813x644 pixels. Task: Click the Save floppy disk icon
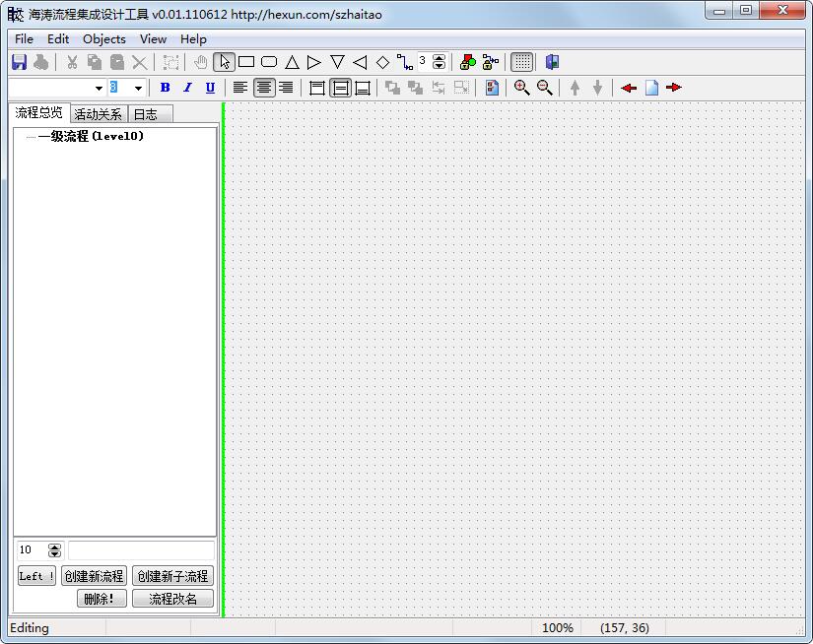(19, 62)
